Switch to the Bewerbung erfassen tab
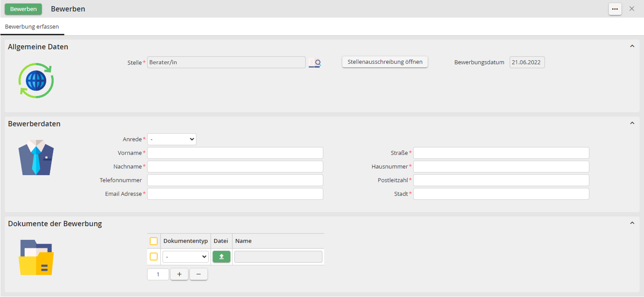This screenshot has height=297, width=644. click(32, 27)
